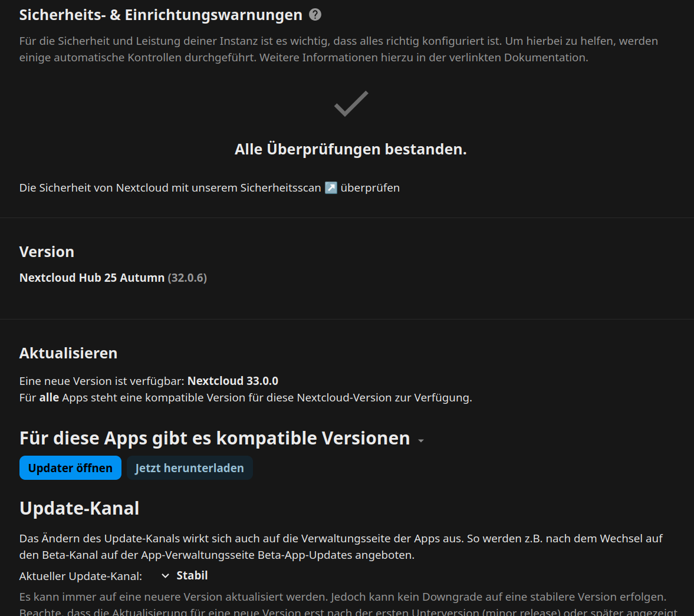Click the (32.0.6) version number

188,278
